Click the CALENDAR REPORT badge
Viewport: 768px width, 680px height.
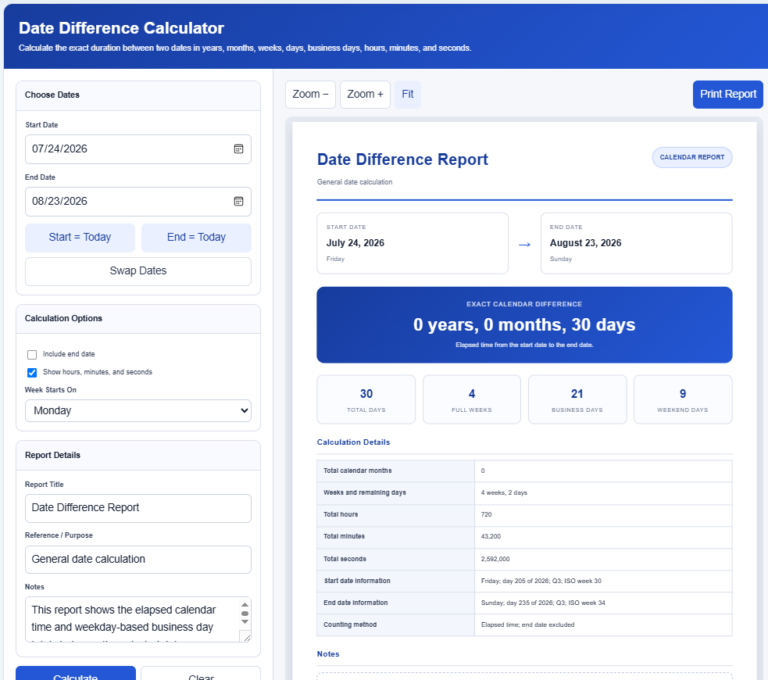(x=692, y=157)
